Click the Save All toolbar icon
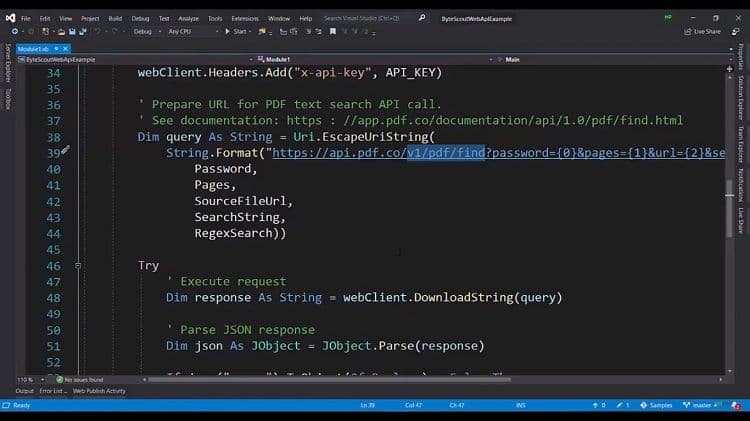 (x=81, y=31)
